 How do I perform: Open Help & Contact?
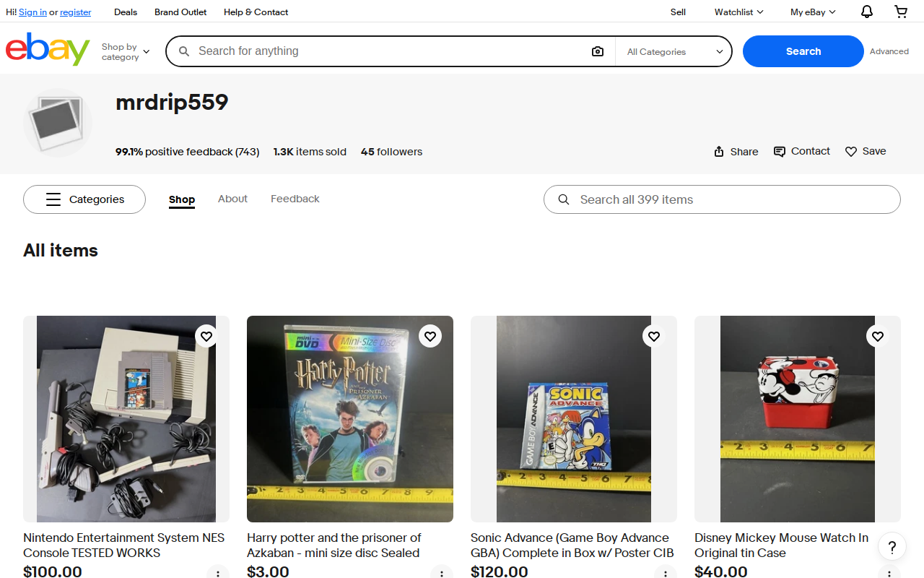(256, 12)
